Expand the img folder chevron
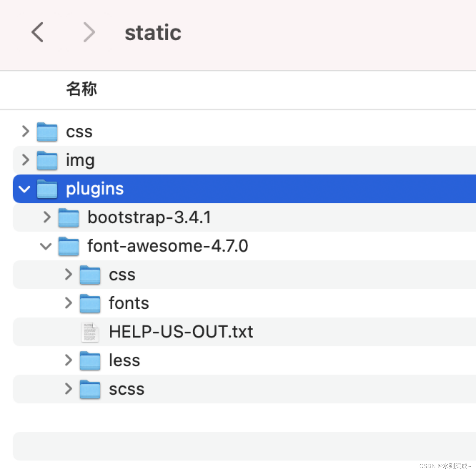This screenshot has width=476, height=472. [26, 160]
